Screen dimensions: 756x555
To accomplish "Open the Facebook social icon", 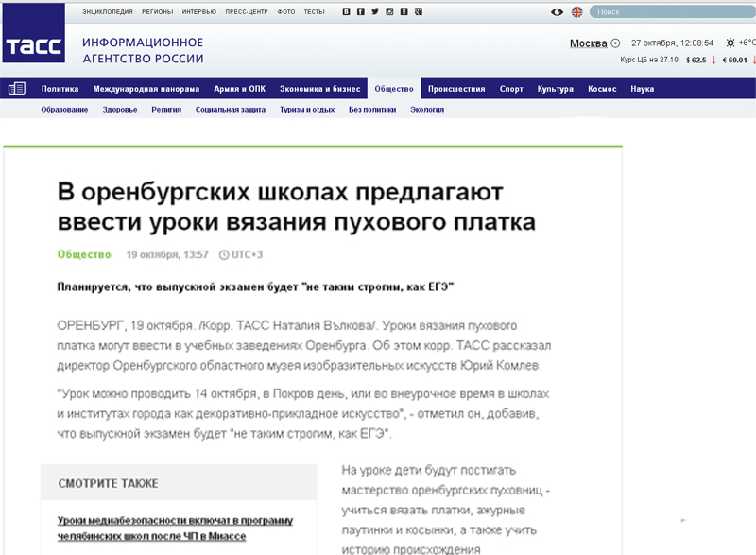I will point(361,11).
